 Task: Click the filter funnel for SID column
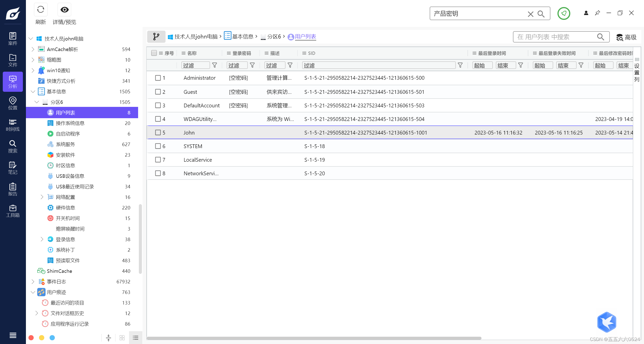pos(460,65)
